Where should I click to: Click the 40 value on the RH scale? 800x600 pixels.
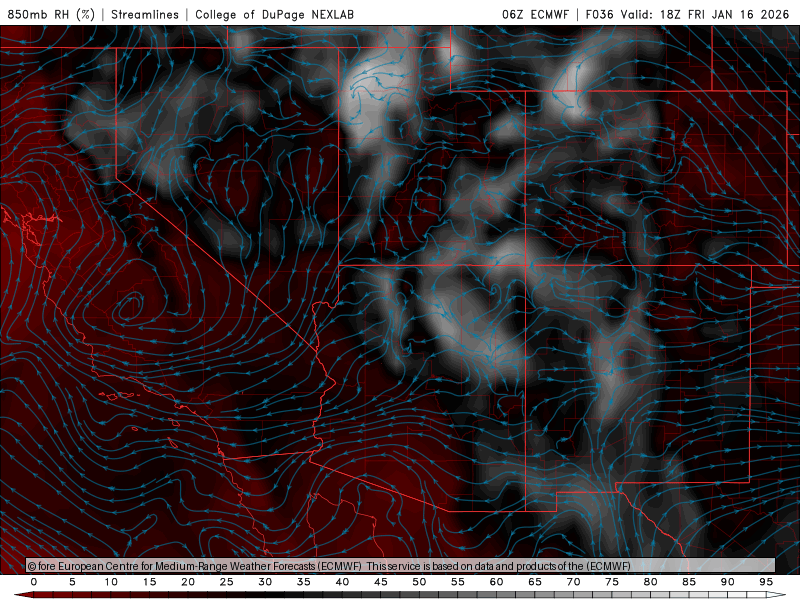point(342,582)
